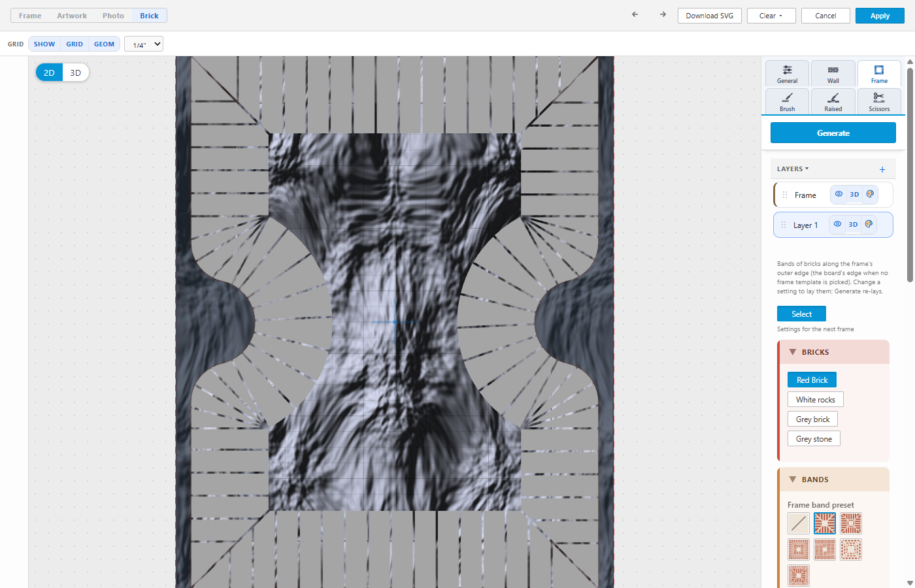Choose the third frame band preset

click(x=851, y=523)
